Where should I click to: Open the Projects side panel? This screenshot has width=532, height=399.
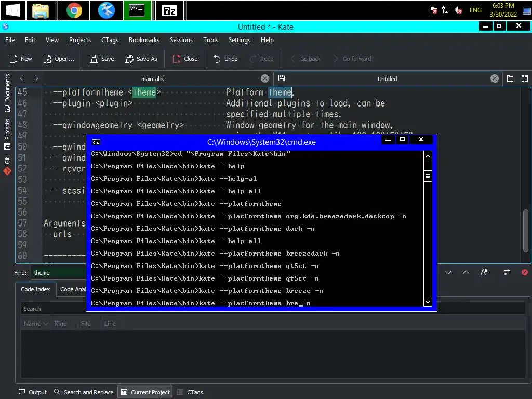[x=7, y=135]
